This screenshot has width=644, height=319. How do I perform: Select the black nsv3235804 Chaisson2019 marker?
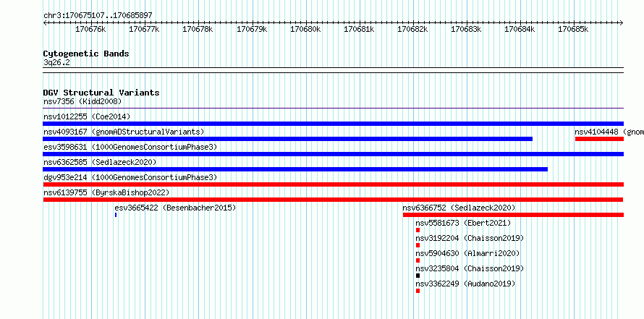[418, 276]
